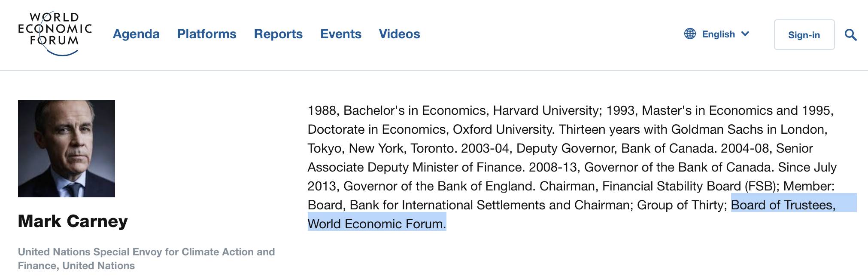Open the search magnifier icon
The height and width of the screenshot is (276, 868).
click(x=850, y=35)
